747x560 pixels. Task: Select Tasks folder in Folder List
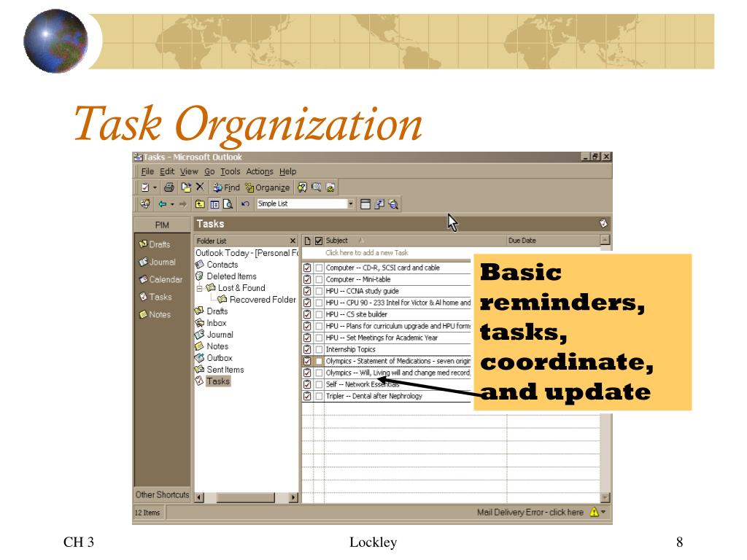213,381
